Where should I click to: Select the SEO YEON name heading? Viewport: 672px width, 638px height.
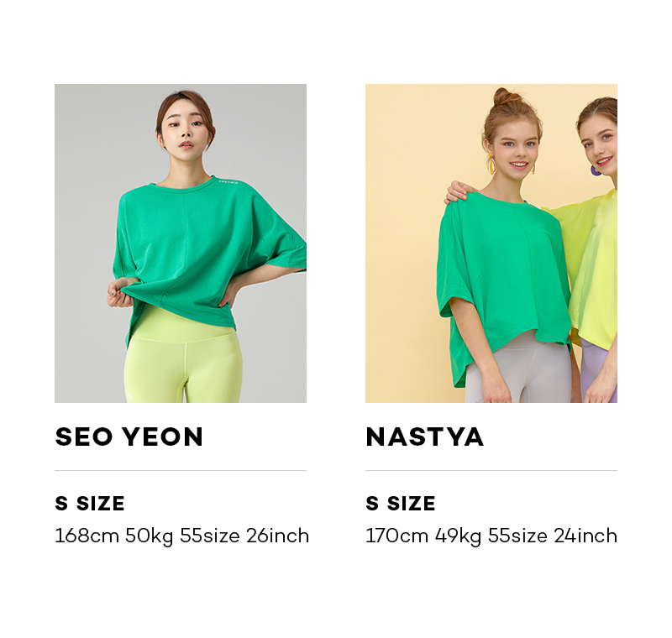pyautogui.click(x=129, y=437)
